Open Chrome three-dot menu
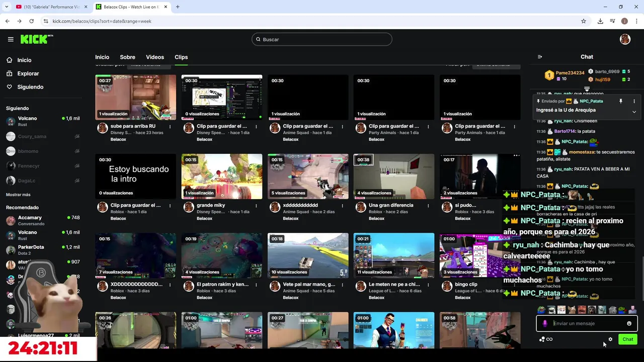This screenshot has width=644, height=362. point(636,21)
